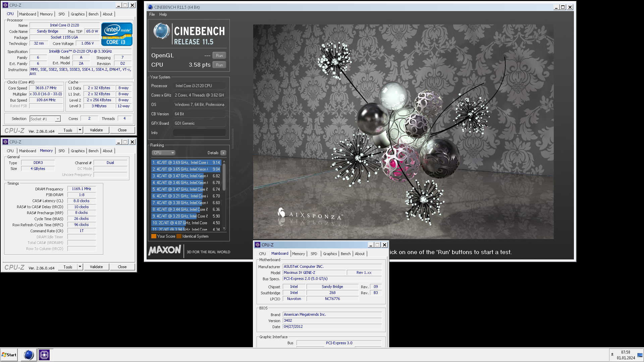Click Cinebench globe icon in taskbar
Viewport: 644px width, 362px height.
[x=29, y=355]
